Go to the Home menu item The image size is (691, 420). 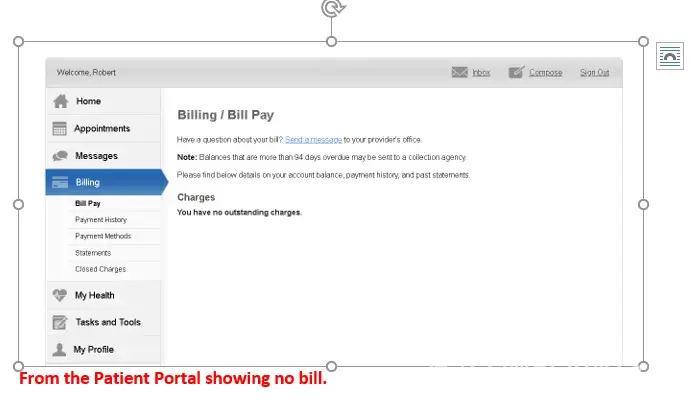click(x=103, y=101)
